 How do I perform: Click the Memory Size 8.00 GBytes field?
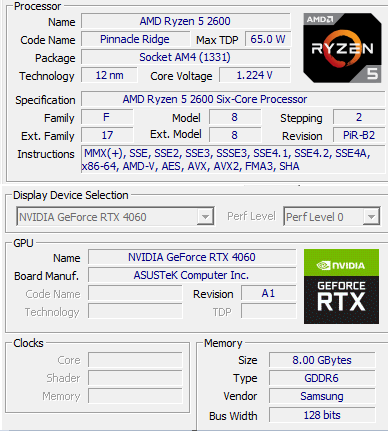(x=322, y=360)
